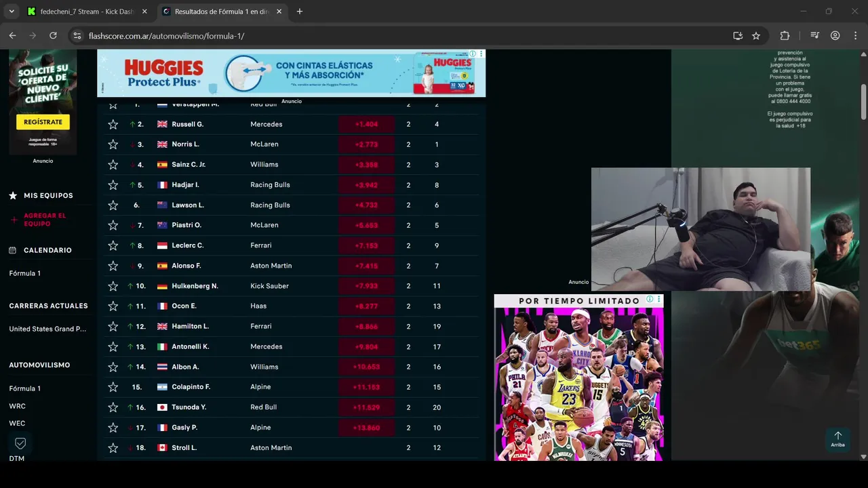Click AGREGAR EL EQUIPO link
868x488 pixels.
(x=45, y=220)
